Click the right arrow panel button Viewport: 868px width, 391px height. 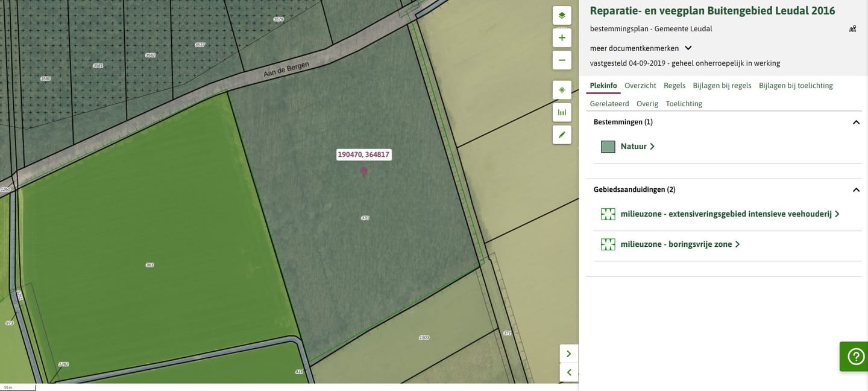[x=568, y=354]
